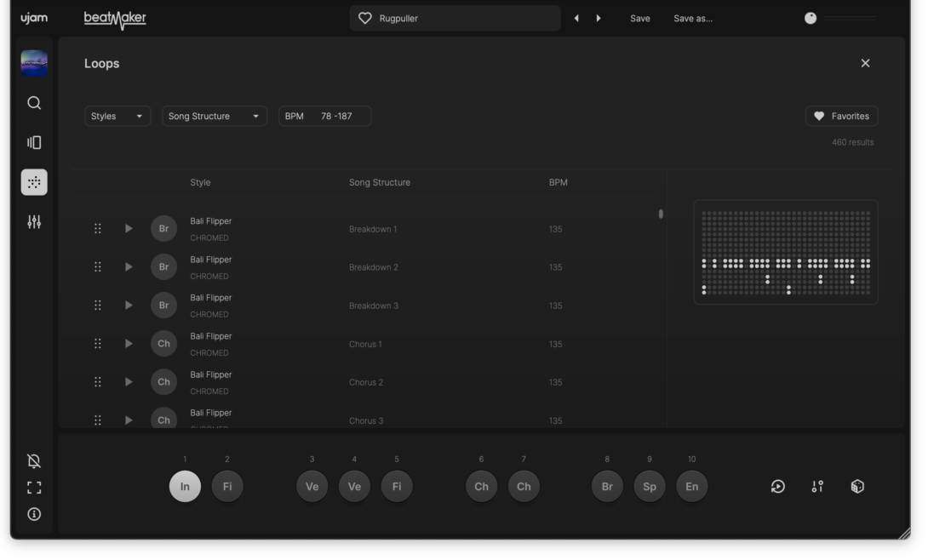Select pattern slot 1 In
The height and width of the screenshot is (560, 928).
tap(185, 486)
